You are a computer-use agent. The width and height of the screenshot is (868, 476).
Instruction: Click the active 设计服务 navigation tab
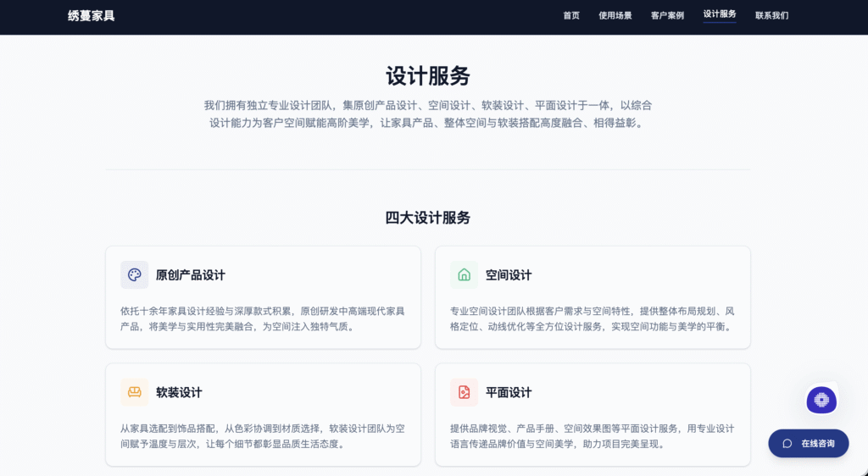[720, 14]
